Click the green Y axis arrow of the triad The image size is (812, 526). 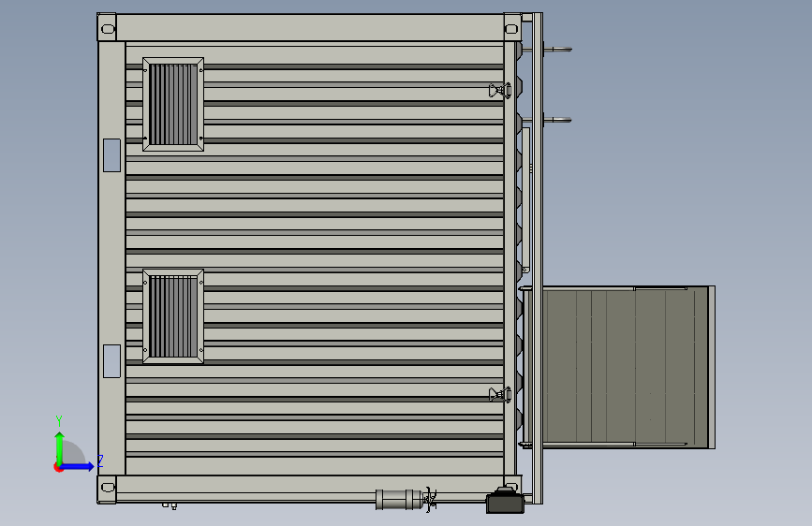click(x=60, y=447)
